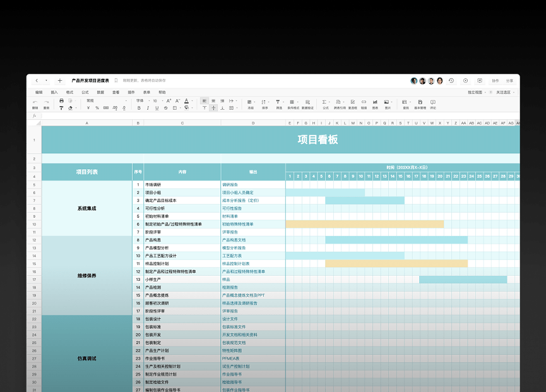Toggle right horizontal alignment
546x392 pixels.
click(x=222, y=101)
